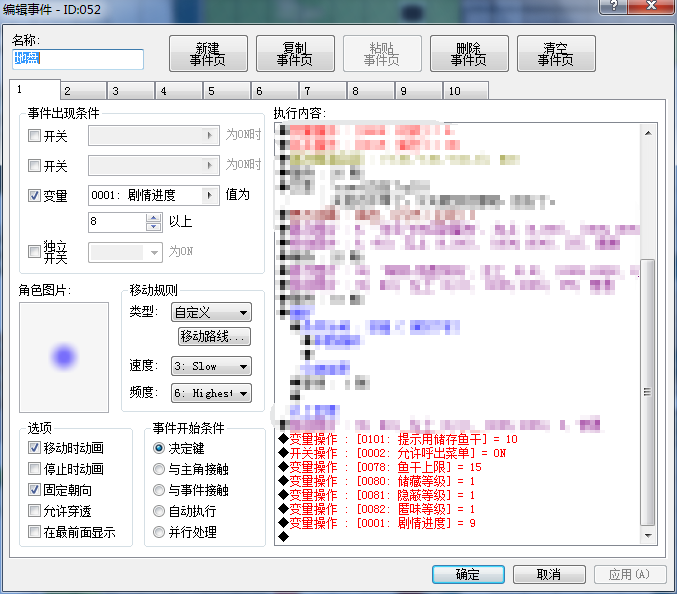
Task: Select command 开关操作 允许呼出菜单 = ON
Action: [392, 453]
